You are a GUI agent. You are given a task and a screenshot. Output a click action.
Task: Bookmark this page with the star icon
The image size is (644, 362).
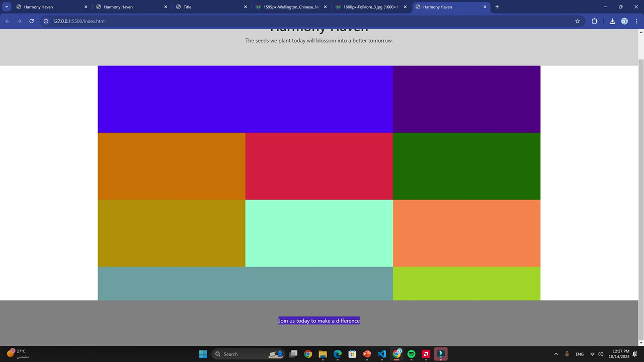[x=578, y=21]
